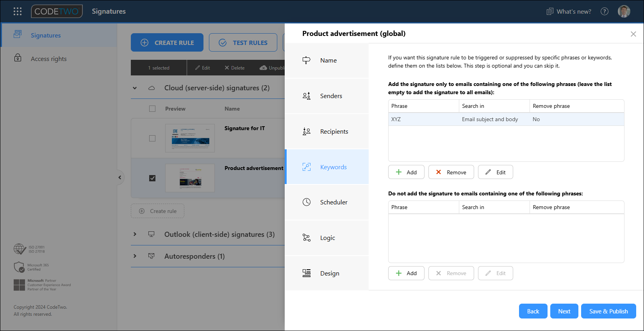
Task: Collapse the sidebar with the arrow handle
Action: 120,177
